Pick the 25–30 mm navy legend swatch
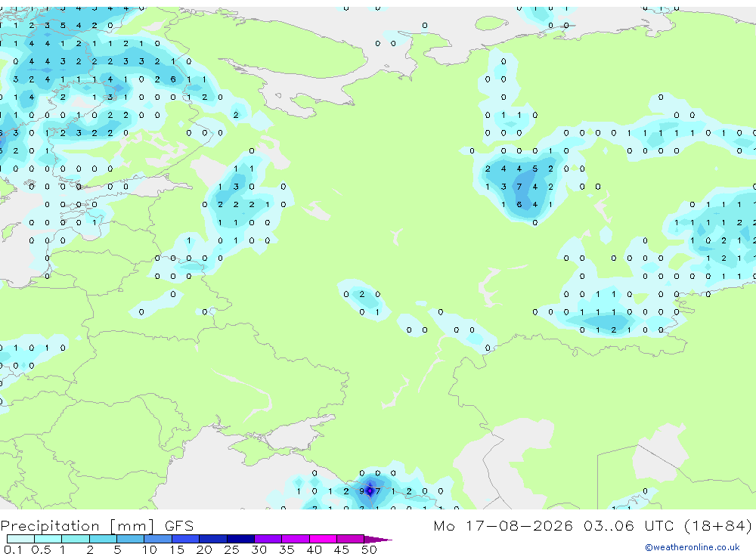756x554 pixels. pos(240,539)
